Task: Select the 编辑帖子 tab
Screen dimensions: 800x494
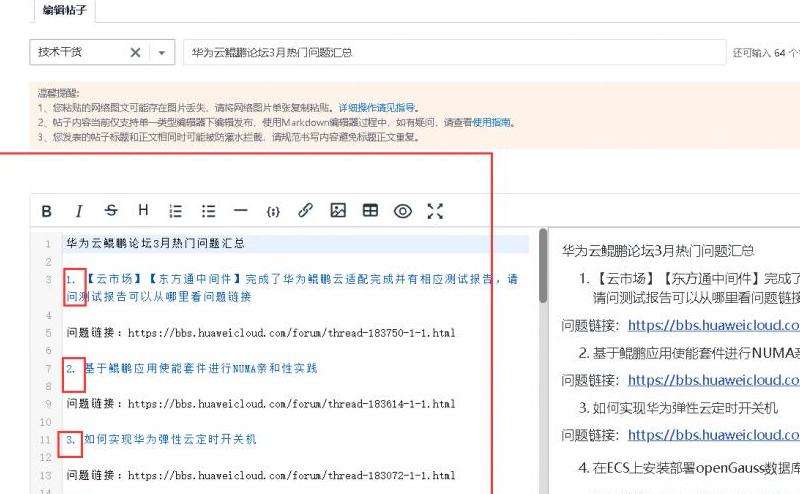Action: (x=65, y=10)
